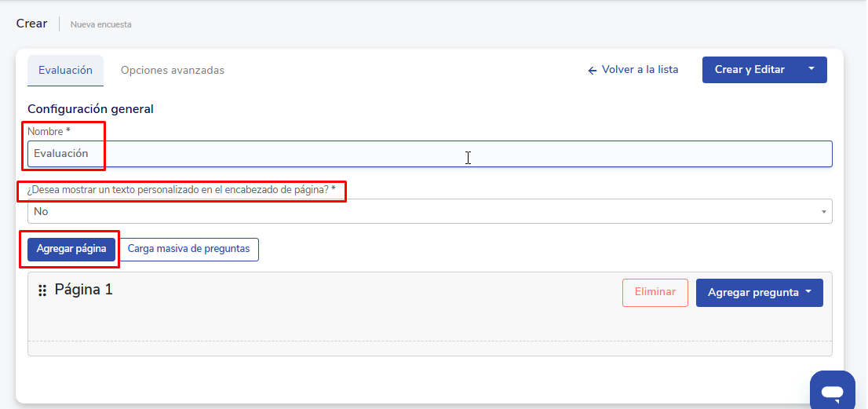Image resolution: width=868 pixels, height=409 pixels.
Task: Delete Página 1 with Eliminar
Action: click(x=655, y=292)
